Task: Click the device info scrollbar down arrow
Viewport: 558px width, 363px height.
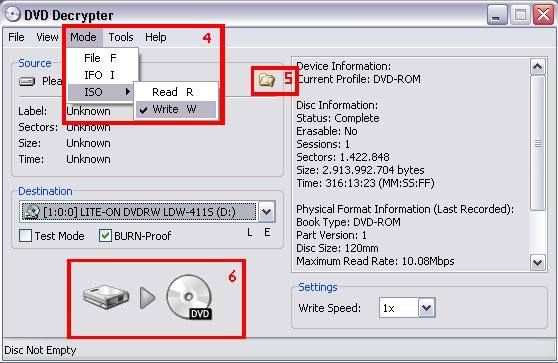Action: pos(537,263)
